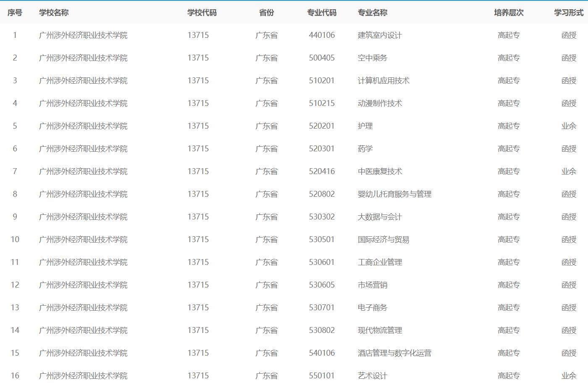Click serial number 14
The width and height of the screenshot is (588, 383).
point(15,330)
